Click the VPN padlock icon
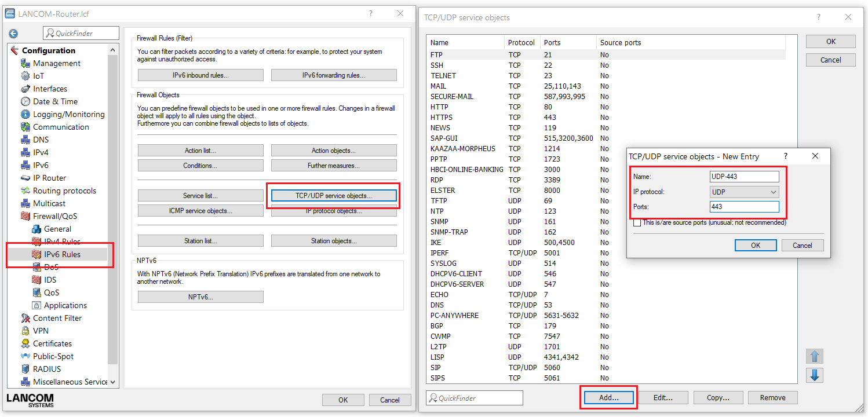This screenshot has width=868, height=417. (x=25, y=331)
